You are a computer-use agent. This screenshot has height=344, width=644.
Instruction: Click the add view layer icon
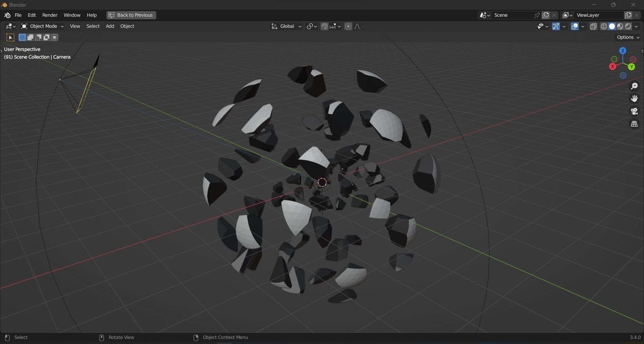[x=628, y=15]
